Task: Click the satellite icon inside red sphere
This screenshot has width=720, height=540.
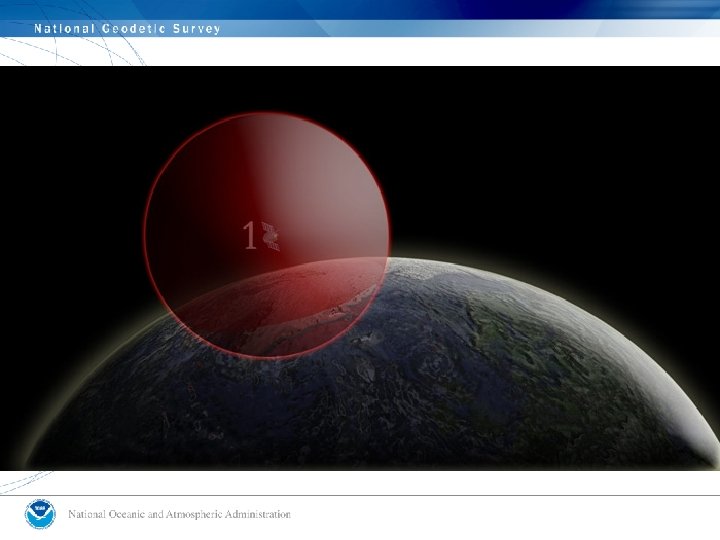Action: coord(270,236)
